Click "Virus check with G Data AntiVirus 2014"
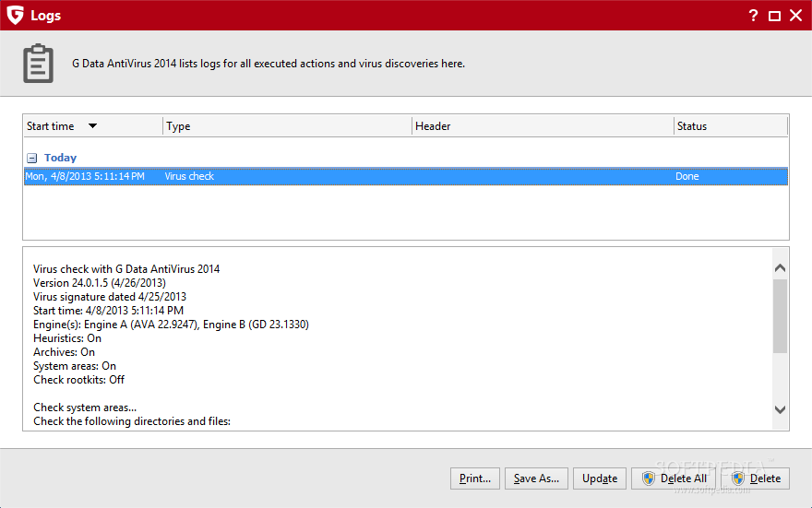 click(x=126, y=269)
